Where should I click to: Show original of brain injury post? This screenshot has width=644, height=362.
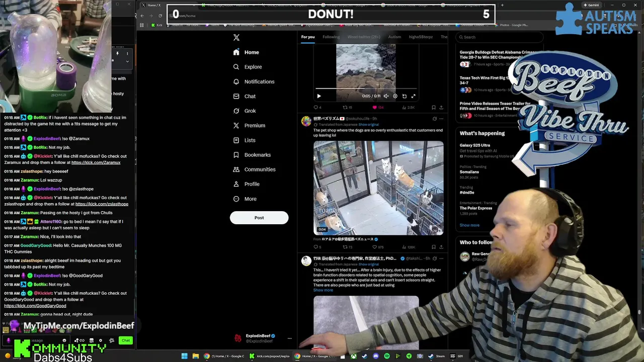tap(369, 264)
